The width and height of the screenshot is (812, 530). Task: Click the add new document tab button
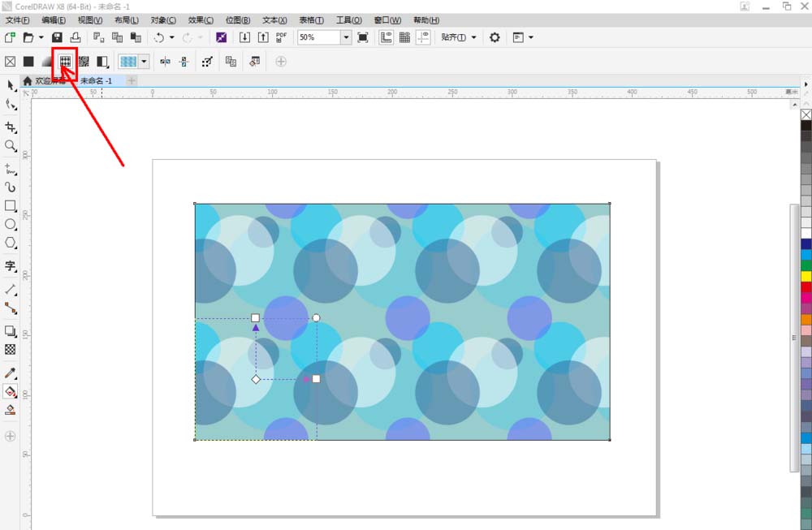click(132, 81)
